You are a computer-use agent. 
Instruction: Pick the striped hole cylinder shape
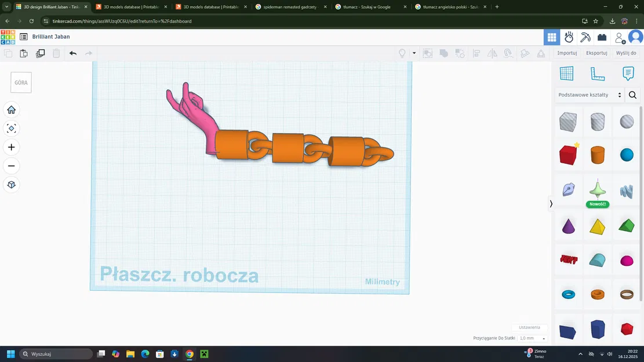point(598,122)
